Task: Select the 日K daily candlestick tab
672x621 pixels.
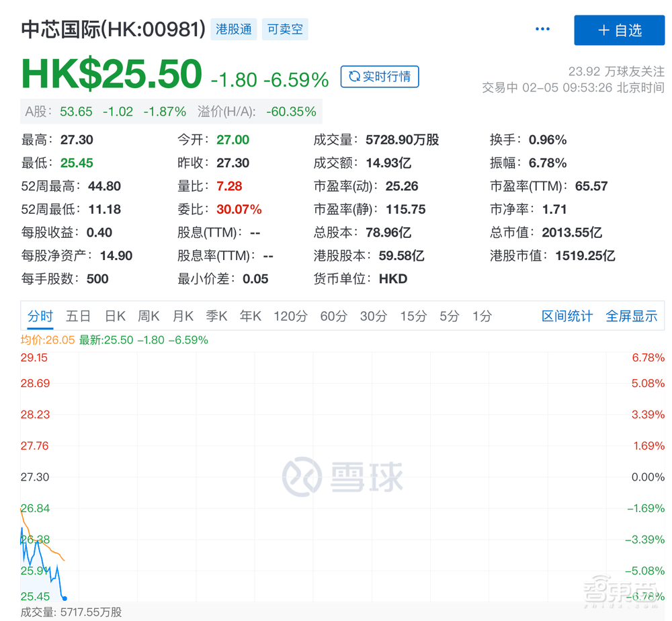Action: (114, 316)
